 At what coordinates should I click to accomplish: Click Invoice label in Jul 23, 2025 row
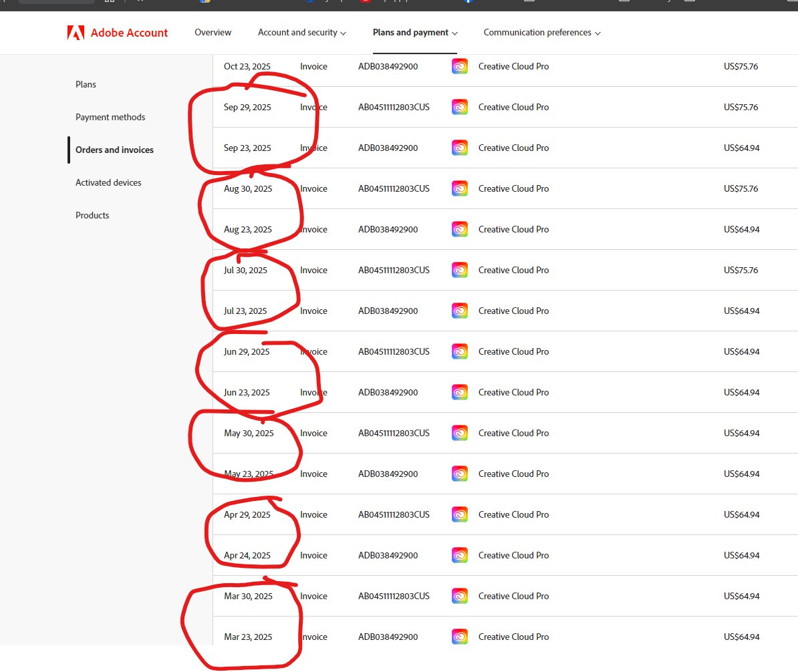tap(313, 311)
